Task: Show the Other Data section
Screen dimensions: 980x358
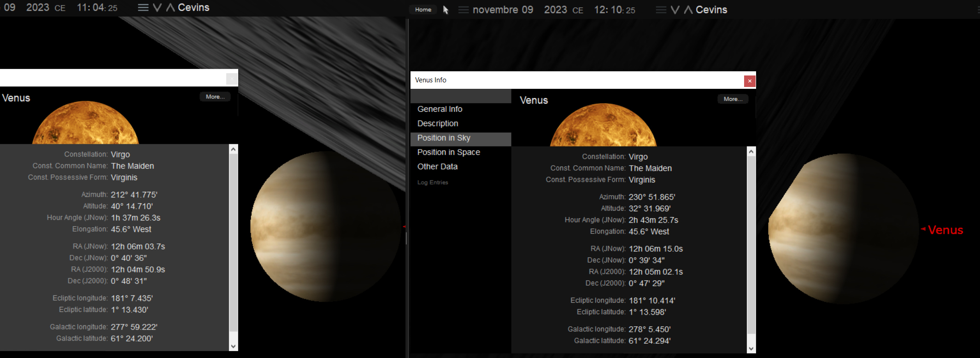Action: (437, 167)
